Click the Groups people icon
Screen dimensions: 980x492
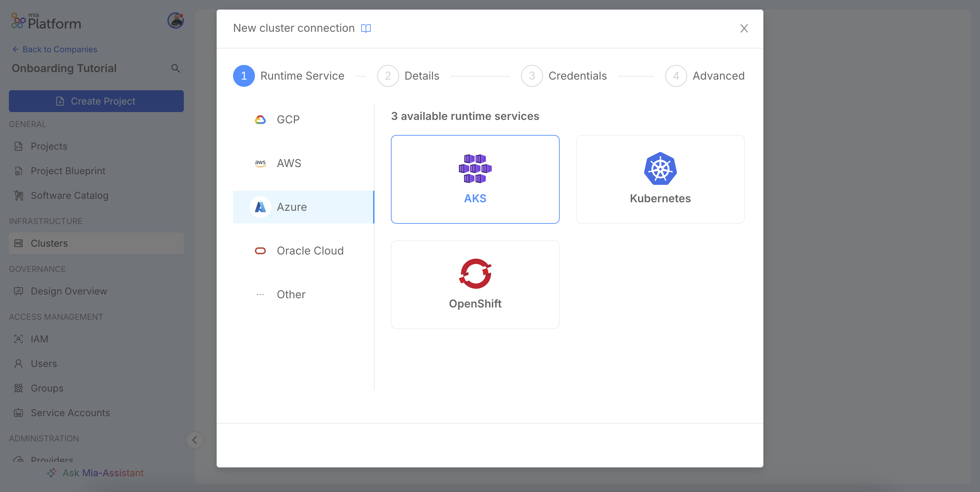18,388
